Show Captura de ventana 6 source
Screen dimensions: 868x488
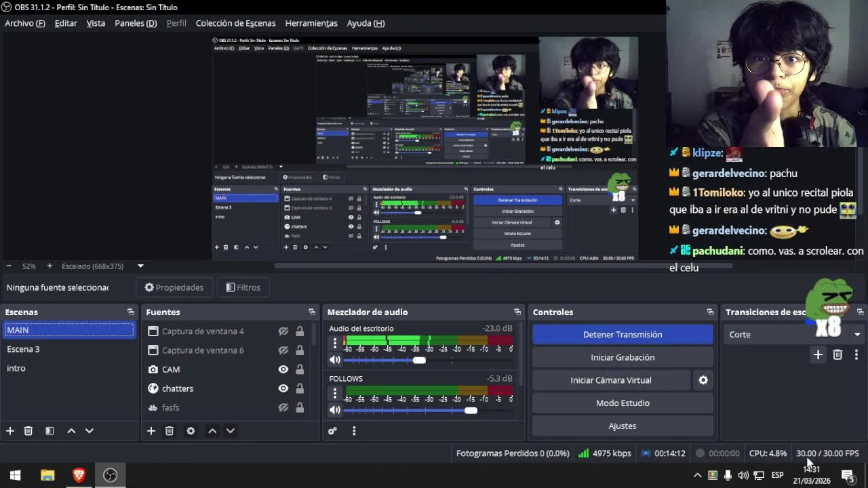tap(283, 350)
